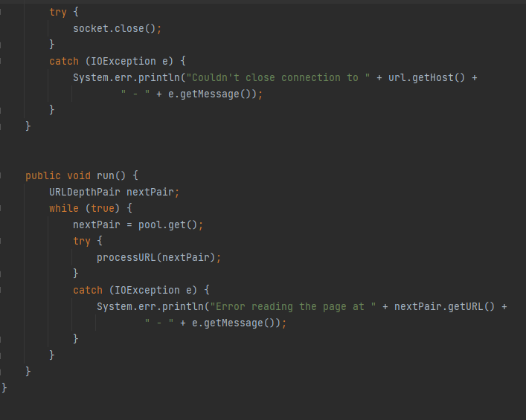Click the "Couldn't close connection to " string
The height and width of the screenshot is (420, 526).
point(278,77)
